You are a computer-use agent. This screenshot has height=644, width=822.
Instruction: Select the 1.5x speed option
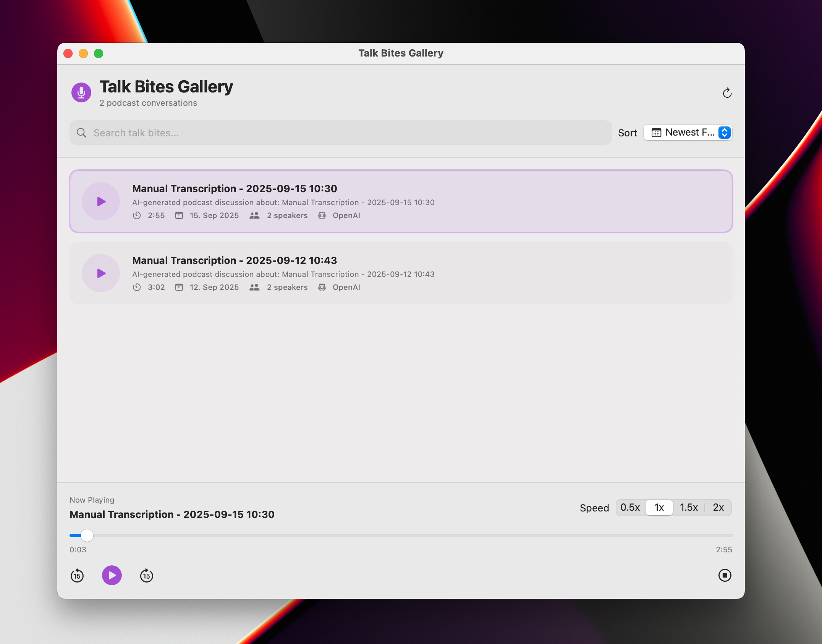pos(688,508)
